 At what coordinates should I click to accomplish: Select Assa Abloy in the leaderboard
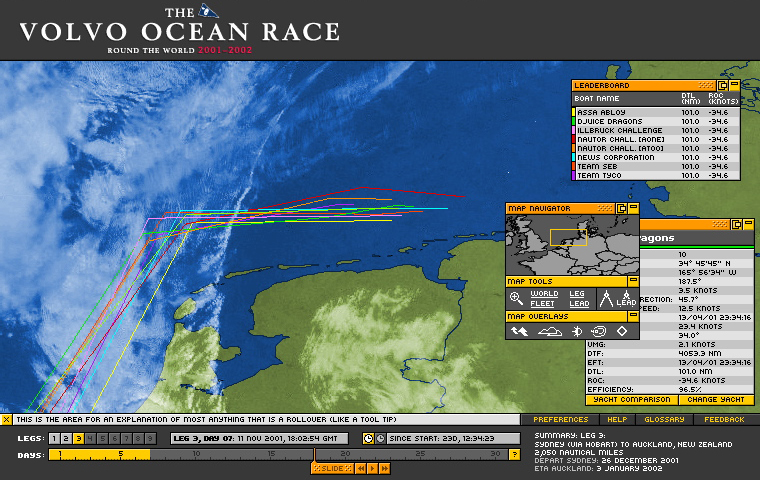click(x=656, y=112)
